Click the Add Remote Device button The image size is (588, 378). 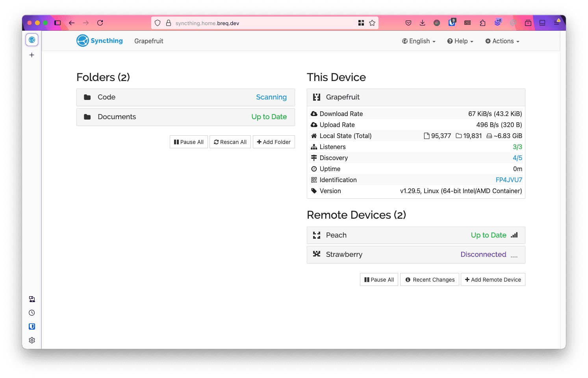click(493, 280)
